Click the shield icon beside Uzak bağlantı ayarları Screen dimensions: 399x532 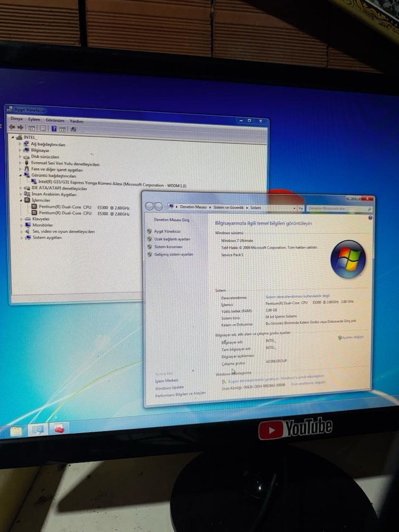click(x=149, y=239)
